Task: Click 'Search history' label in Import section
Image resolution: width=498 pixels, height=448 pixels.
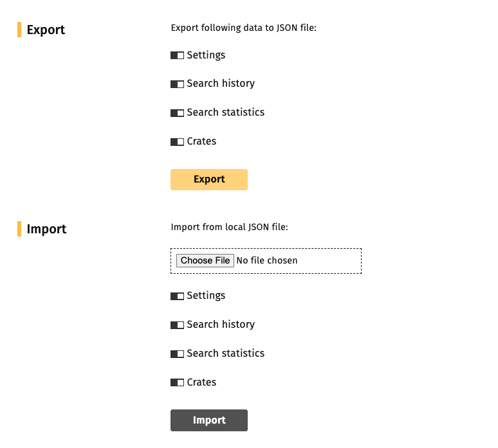Action: (221, 325)
